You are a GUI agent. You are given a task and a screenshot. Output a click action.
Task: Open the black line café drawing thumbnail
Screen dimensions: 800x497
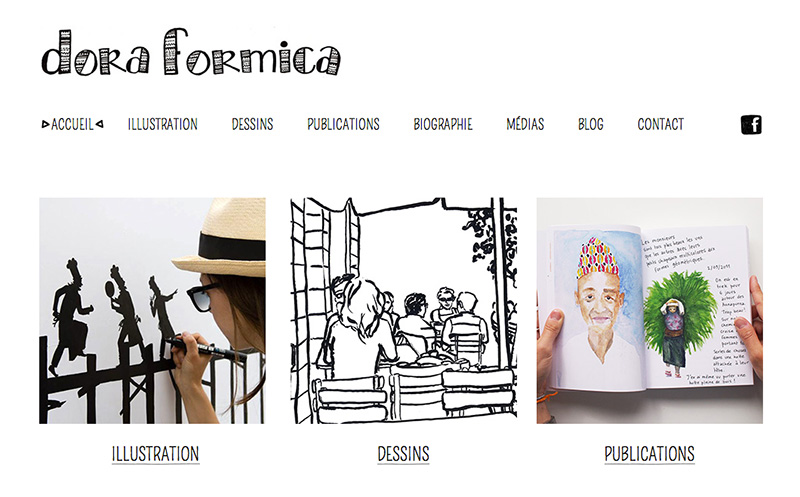(x=404, y=311)
